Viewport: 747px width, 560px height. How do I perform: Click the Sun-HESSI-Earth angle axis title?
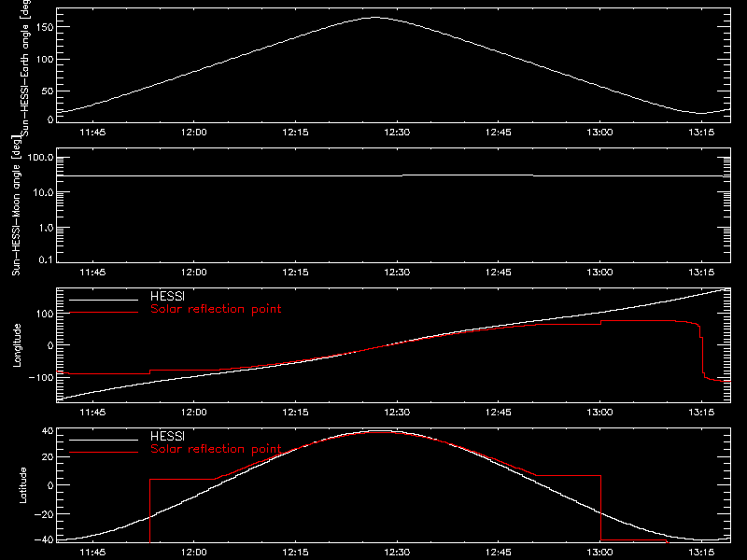pyautogui.click(x=25, y=68)
